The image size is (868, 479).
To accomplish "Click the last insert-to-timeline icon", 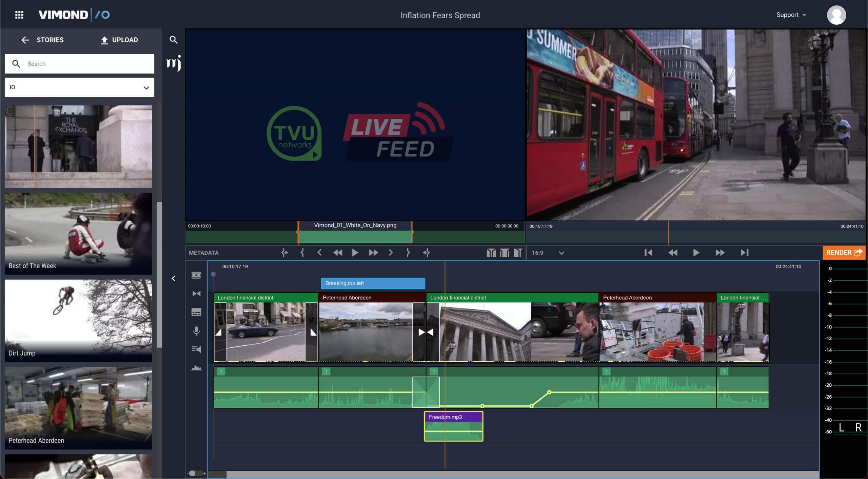I will pos(518,253).
